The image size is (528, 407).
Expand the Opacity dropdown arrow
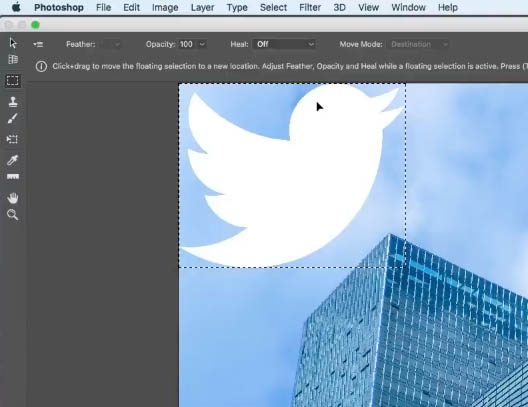pyautogui.click(x=202, y=44)
